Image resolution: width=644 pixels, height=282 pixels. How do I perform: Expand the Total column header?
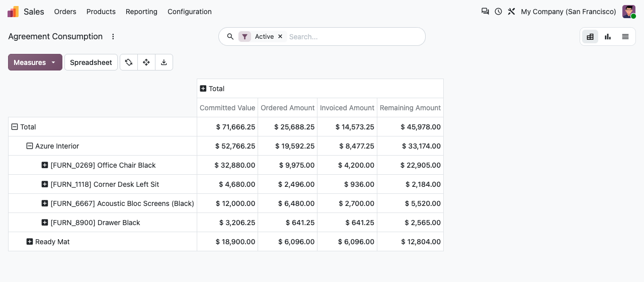tap(203, 89)
